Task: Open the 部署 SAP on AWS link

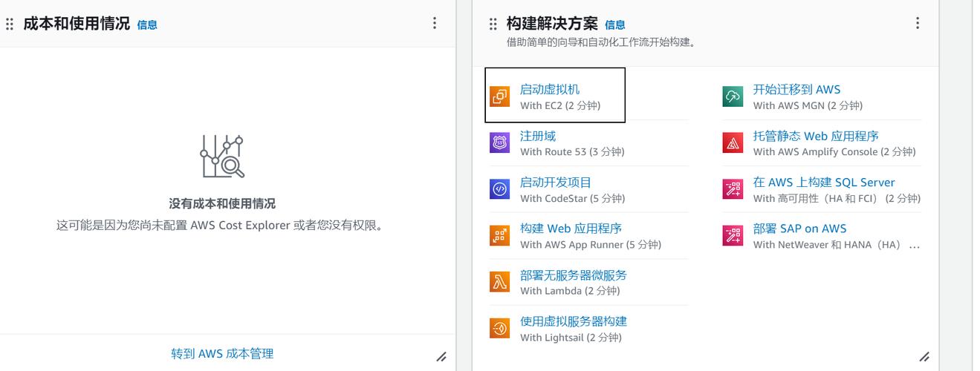Action: click(799, 229)
